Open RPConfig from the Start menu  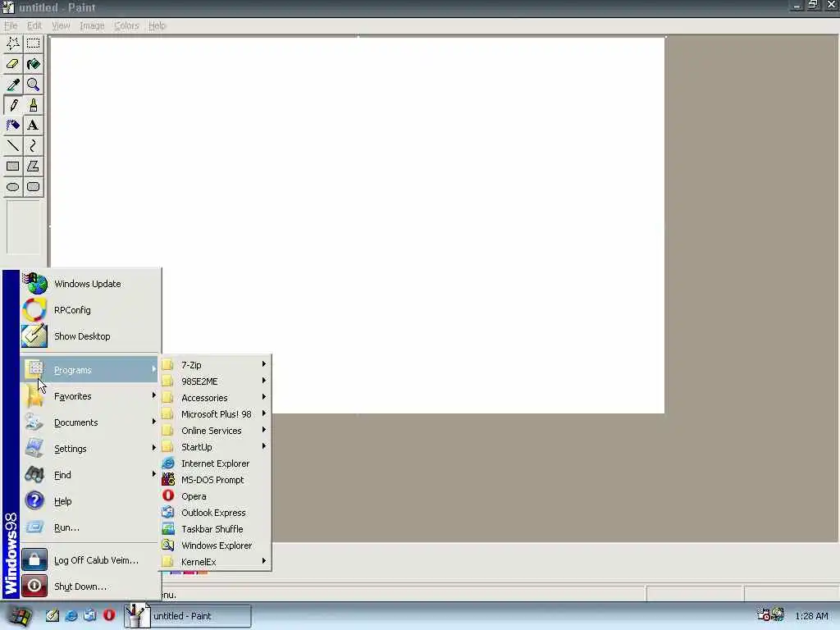pyautogui.click(x=90, y=310)
